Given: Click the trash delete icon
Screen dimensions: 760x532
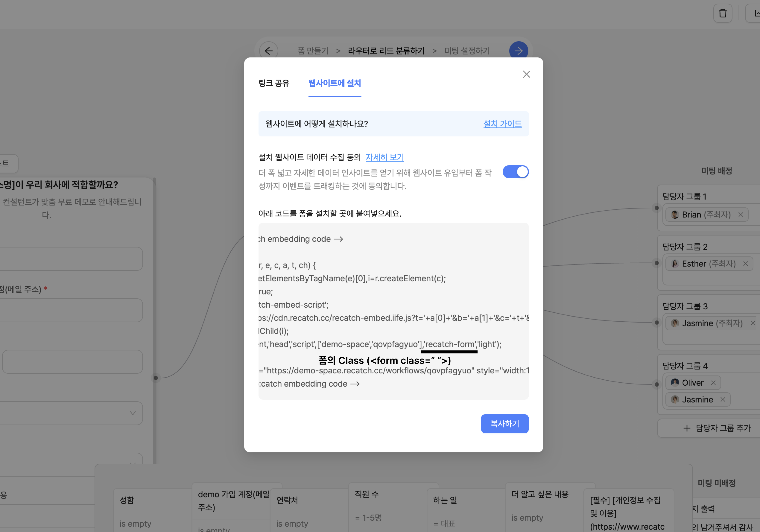Looking at the screenshot, I should coord(722,13).
